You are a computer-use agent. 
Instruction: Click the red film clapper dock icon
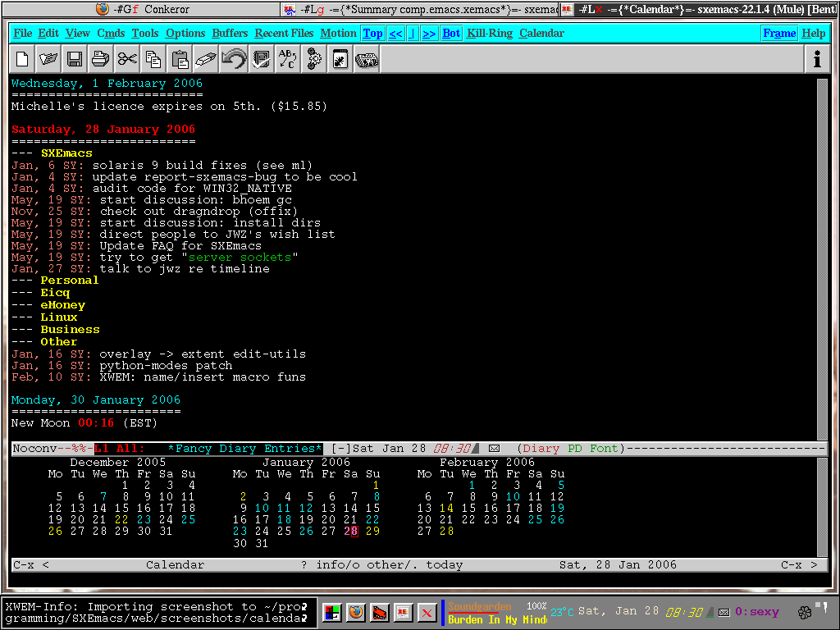tap(379, 612)
